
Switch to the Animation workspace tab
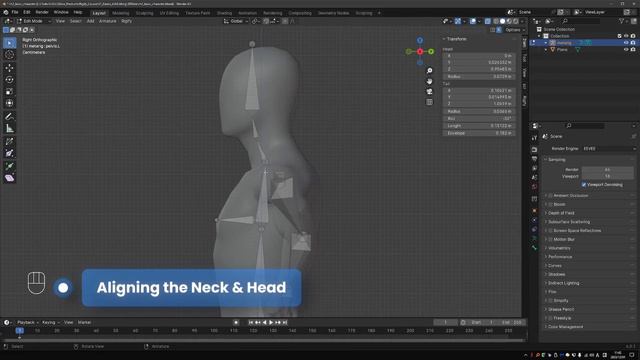click(x=247, y=13)
